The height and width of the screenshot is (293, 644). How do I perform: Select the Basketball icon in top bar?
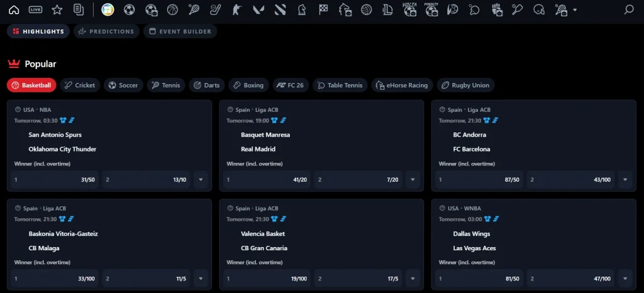point(172,10)
